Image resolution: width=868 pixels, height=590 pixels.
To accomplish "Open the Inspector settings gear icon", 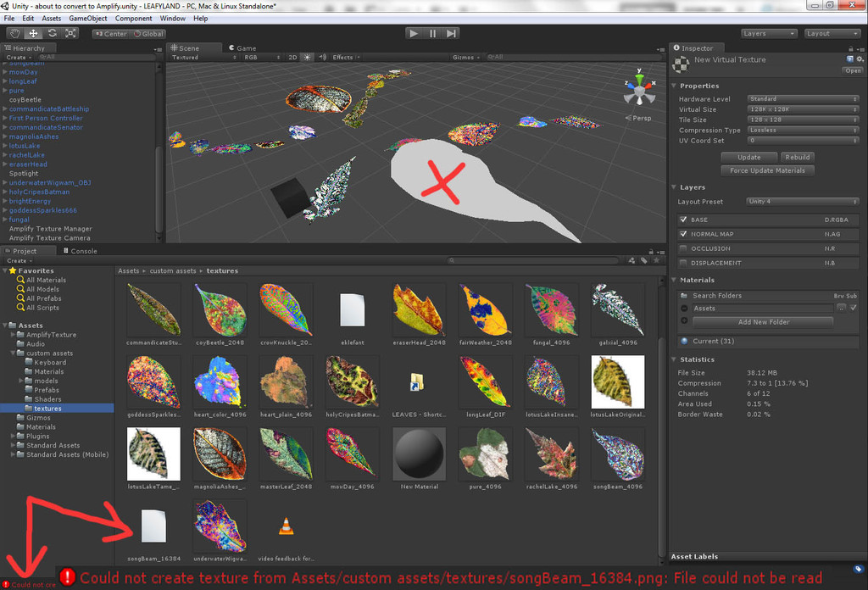I will point(860,58).
